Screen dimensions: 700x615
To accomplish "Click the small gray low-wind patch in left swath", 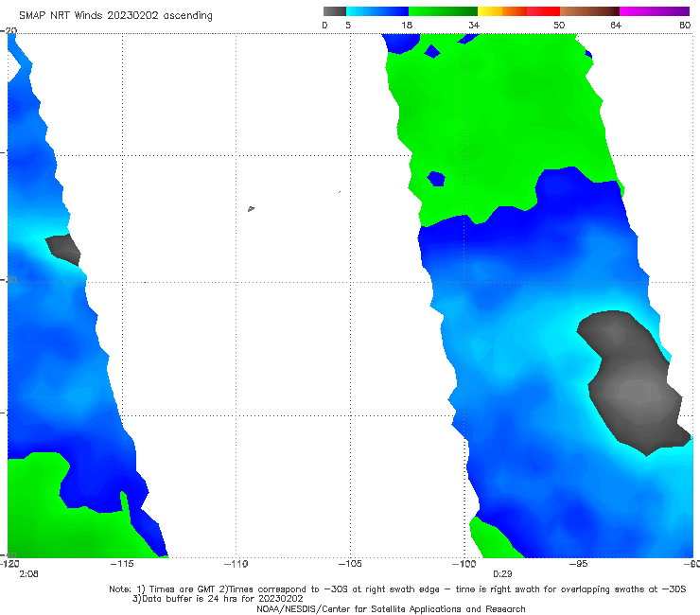I will tap(63, 250).
